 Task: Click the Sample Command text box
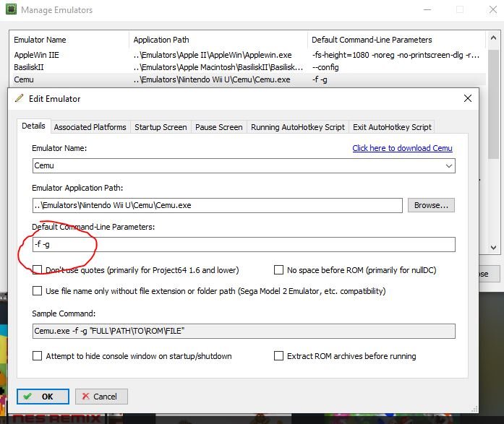click(244, 331)
